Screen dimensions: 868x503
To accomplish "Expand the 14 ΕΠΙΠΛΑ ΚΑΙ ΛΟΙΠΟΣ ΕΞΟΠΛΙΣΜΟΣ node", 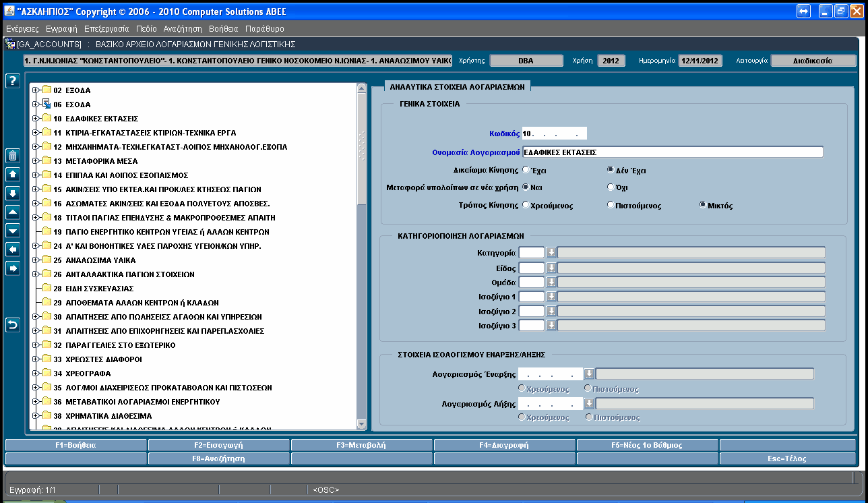I will [36, 175].
